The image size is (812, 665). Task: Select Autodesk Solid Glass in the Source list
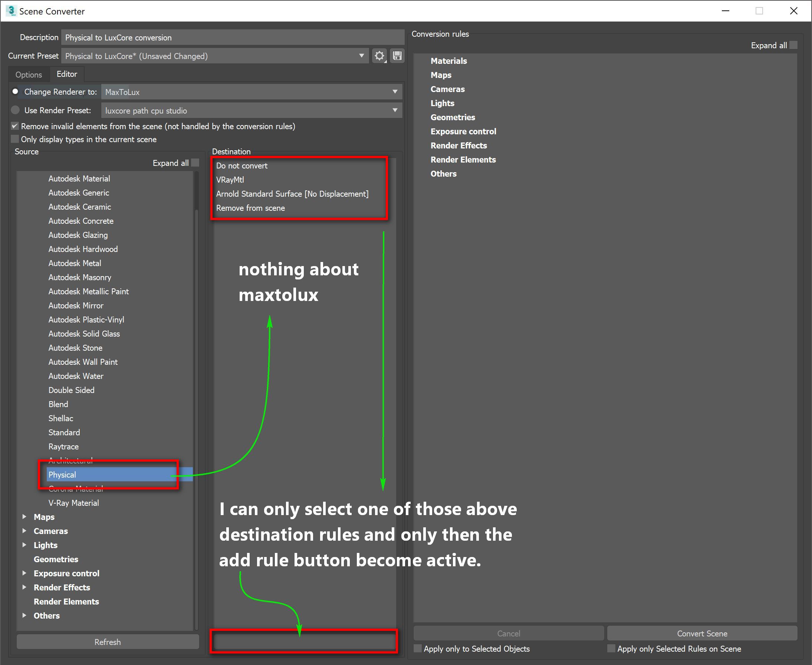84,334
